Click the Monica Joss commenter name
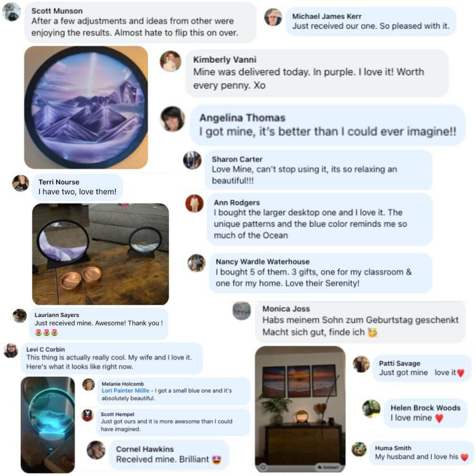This screenshot has width=476, height=476. pos(286,309)
